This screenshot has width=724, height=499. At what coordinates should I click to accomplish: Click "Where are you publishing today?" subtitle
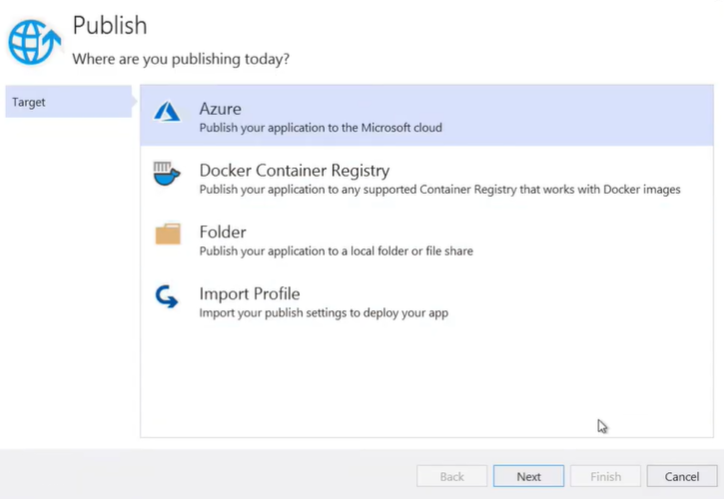181,59
